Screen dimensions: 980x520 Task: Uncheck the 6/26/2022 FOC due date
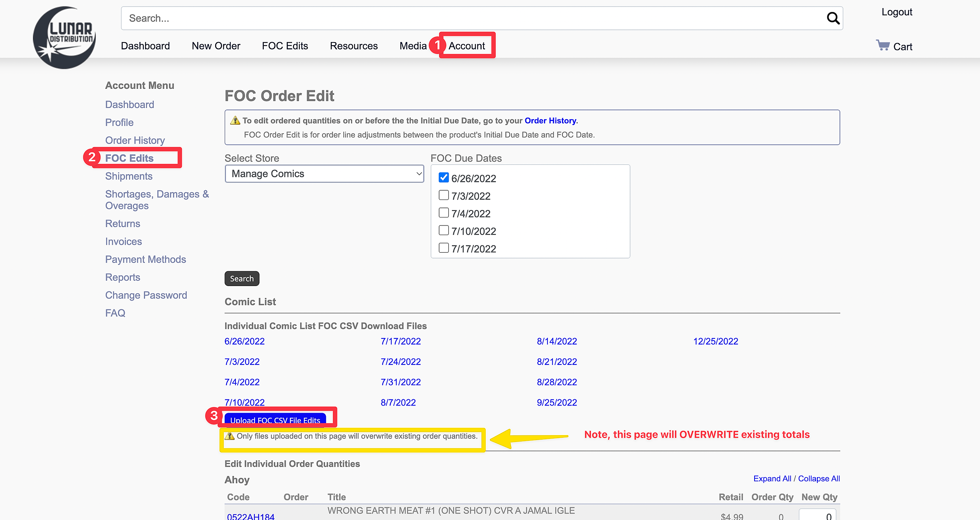tap(443, 178)
